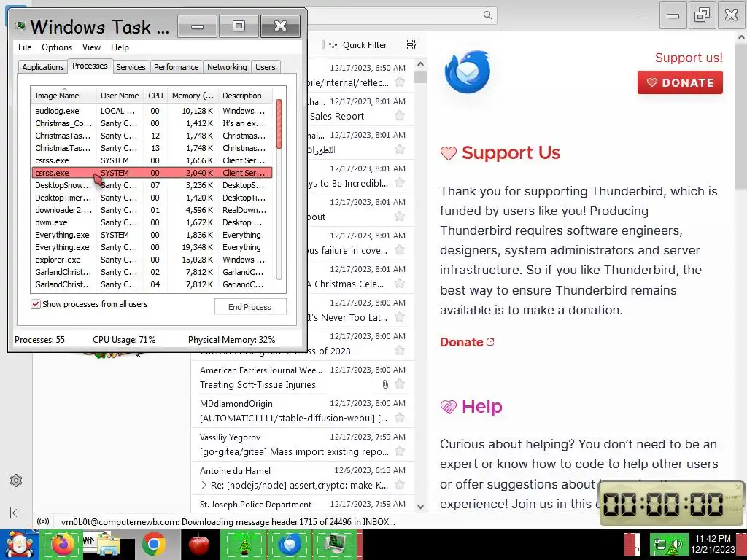Sort processes by CPU column
Image resolution: width=747 pixels, height=560 pixels.
point(155,96)
